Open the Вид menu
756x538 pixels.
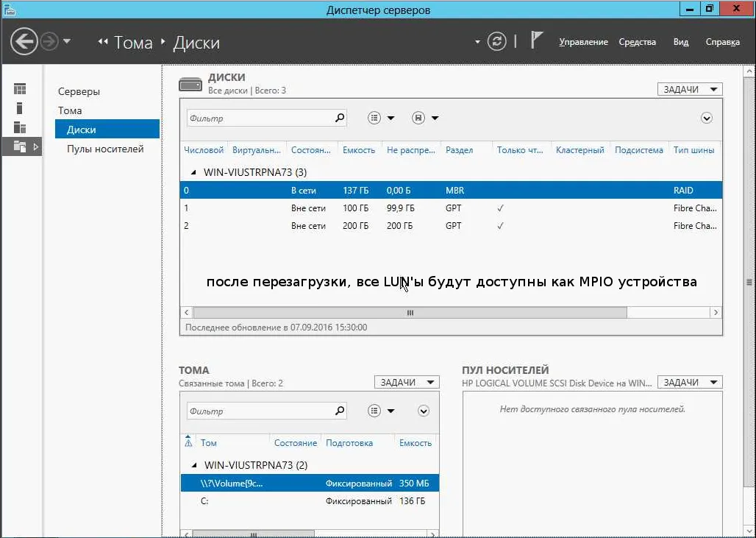[x=681, y=42]
